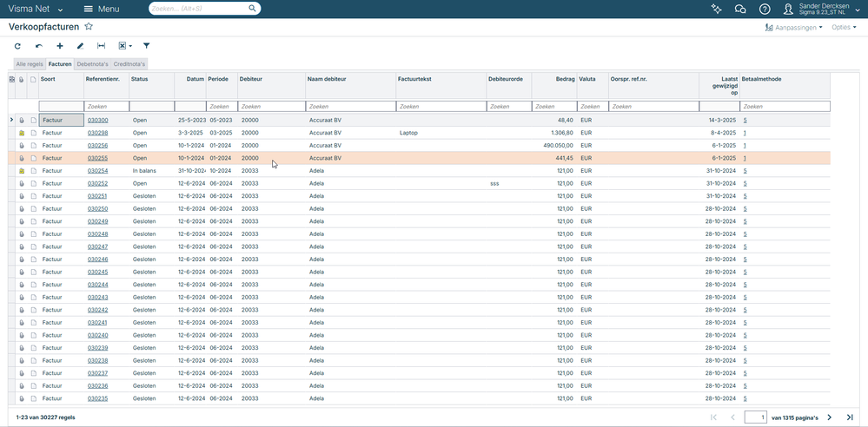Open the Aanpassingen dropdown
Viewport: 868px width, 427px height.
793,27
